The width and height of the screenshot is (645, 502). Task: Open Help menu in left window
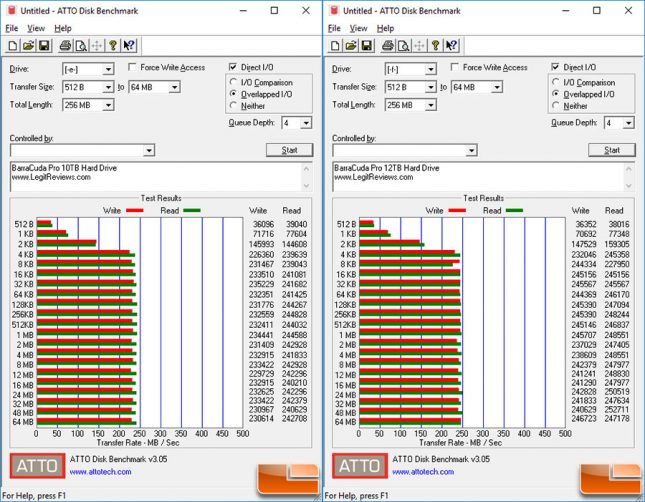[x=63, y=28]
